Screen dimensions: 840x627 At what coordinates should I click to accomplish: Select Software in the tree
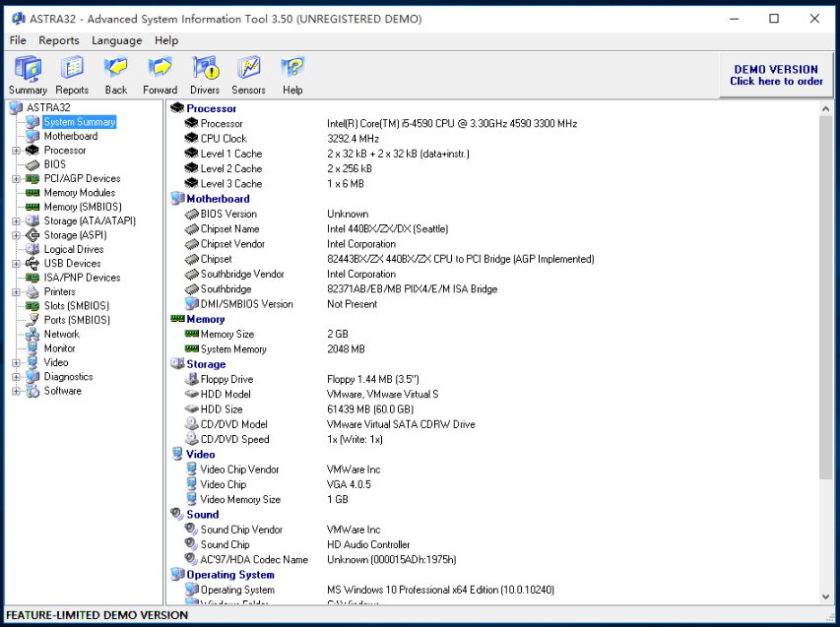tap(63, 391)
